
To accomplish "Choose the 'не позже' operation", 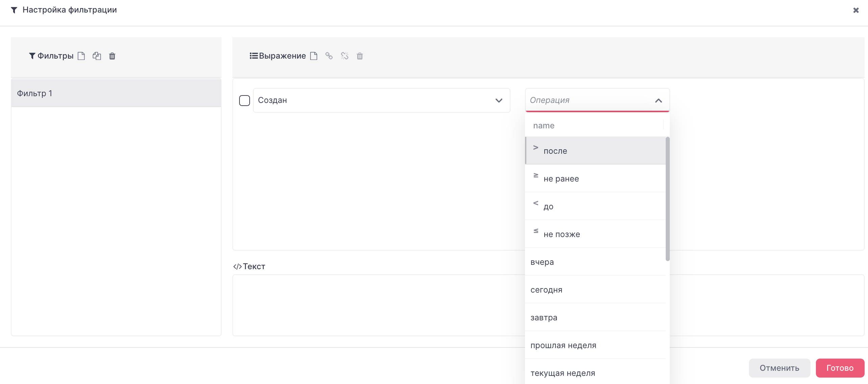I will click(x=595, y=234).
